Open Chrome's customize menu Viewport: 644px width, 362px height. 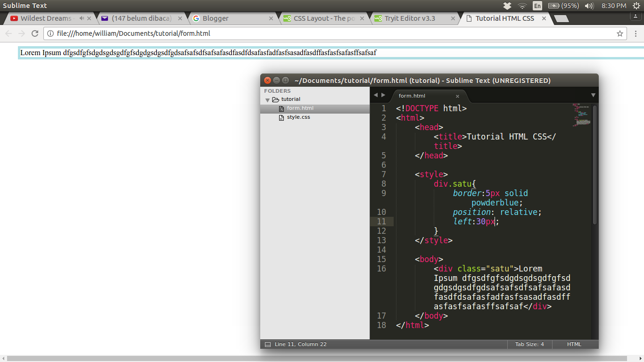coord(636,33)
